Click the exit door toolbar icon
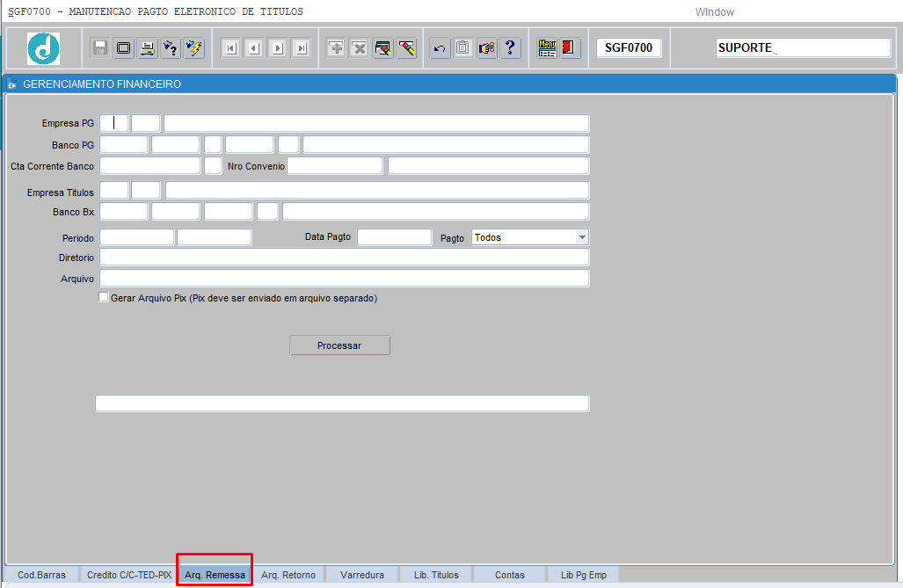 coord(570,48)
